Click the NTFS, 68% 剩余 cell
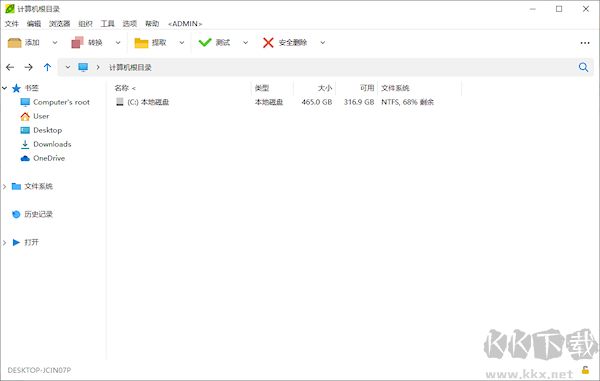600x381 pixels. pos(408,102)
